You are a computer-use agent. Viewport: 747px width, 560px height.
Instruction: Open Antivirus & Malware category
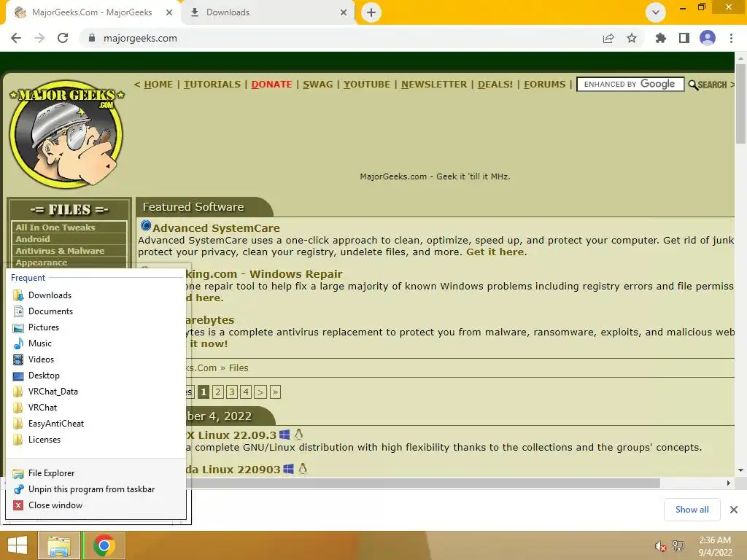pos(60,251)
